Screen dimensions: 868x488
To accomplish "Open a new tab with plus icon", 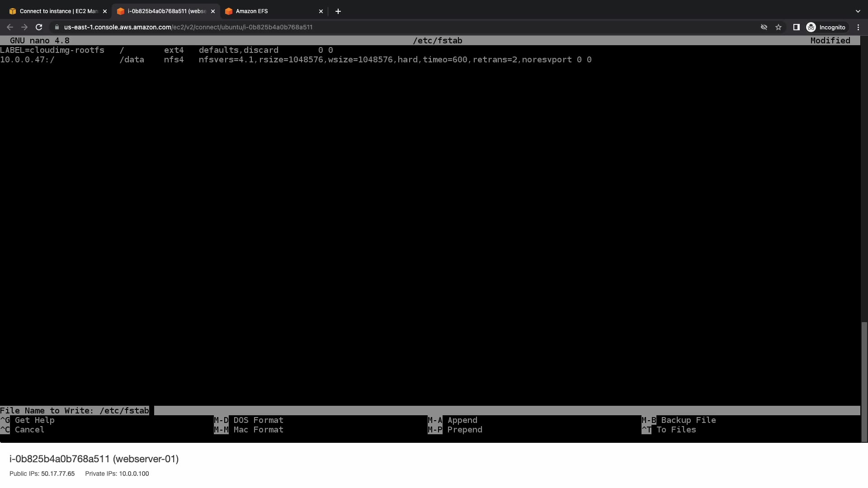I will coord(338,11).
